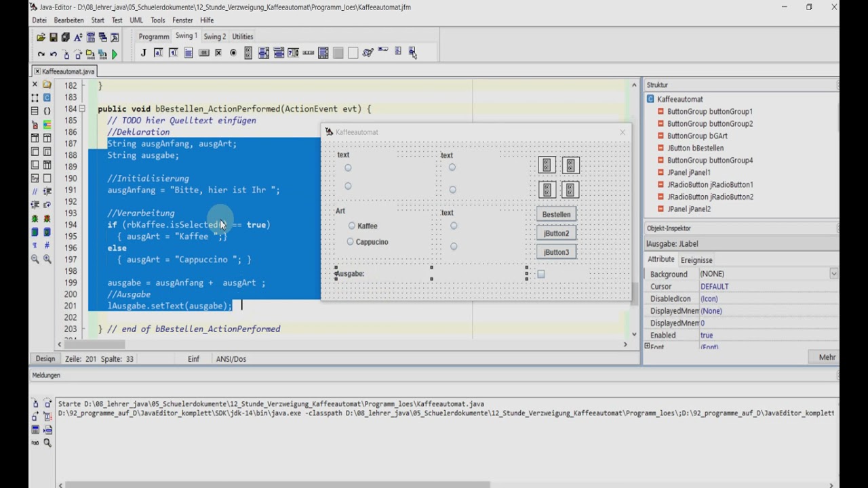Select upper radio button under first 'text' panel
Viewport: 868px width, 488px height.
(x=348, y=167)
